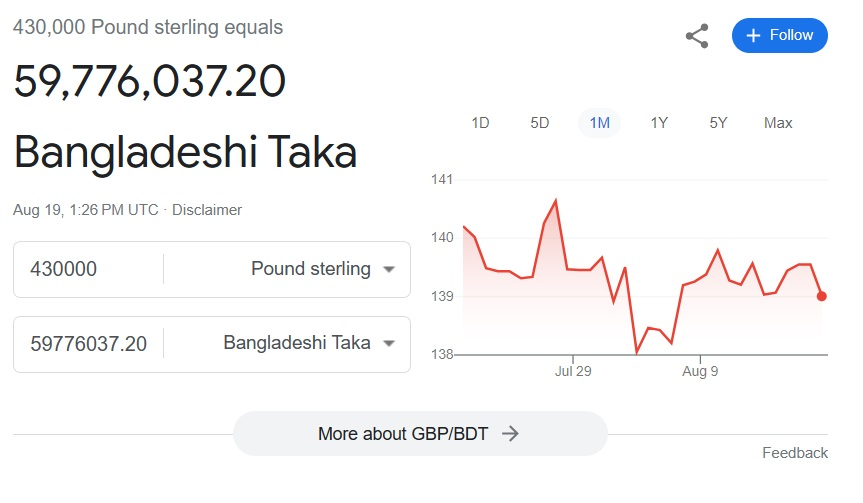Open the Pound sterling currency dropdown arrow
The image size is (863, 503).
point(389,270)
